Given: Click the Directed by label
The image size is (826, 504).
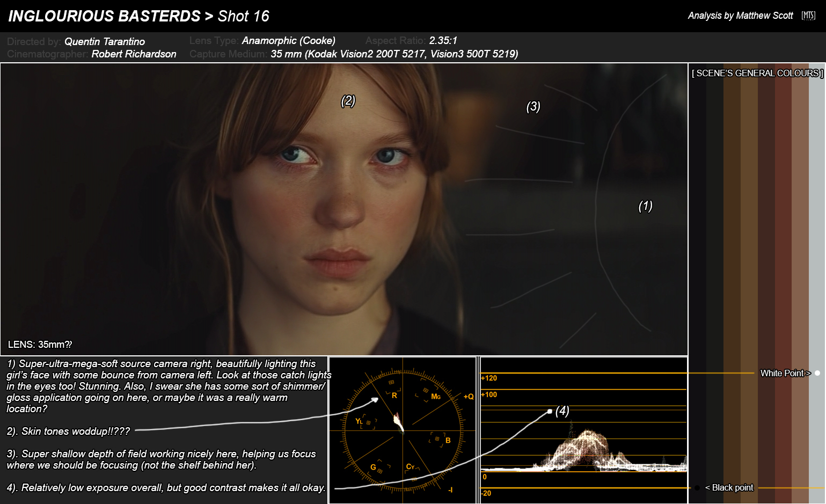Looking at the screenshot, I should point(34,41).
